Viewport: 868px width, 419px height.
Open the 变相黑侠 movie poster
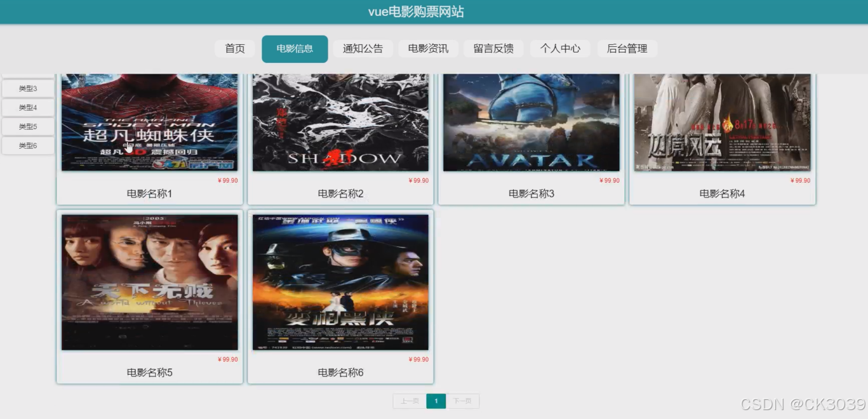click(340, 283)
